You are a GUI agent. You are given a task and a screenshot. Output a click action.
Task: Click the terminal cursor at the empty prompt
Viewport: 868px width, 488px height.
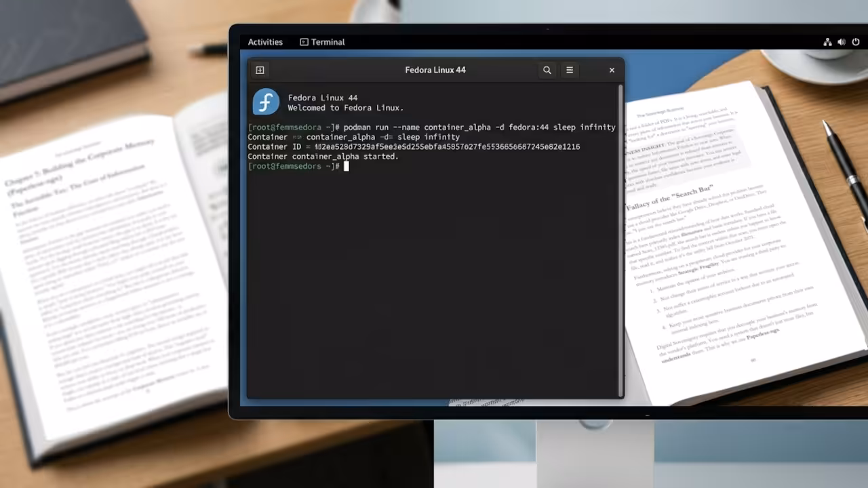(x=346, y=166)
